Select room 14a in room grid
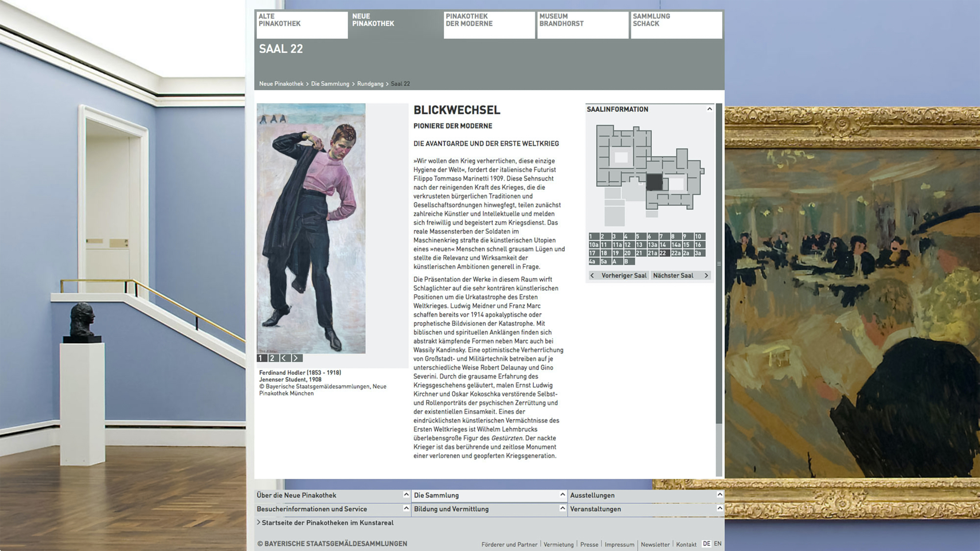980x551 pixels. point(677,245)
